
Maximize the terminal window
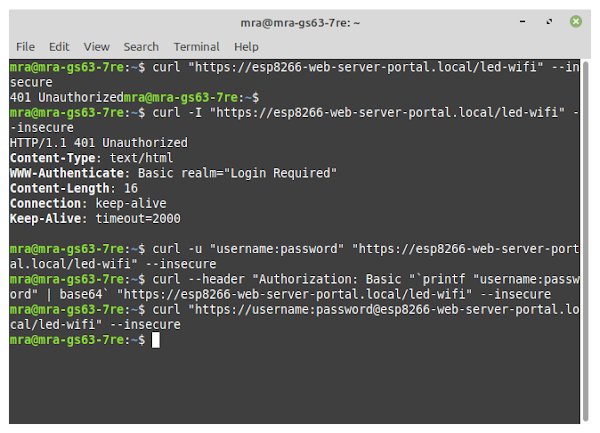tap(549, 21)
